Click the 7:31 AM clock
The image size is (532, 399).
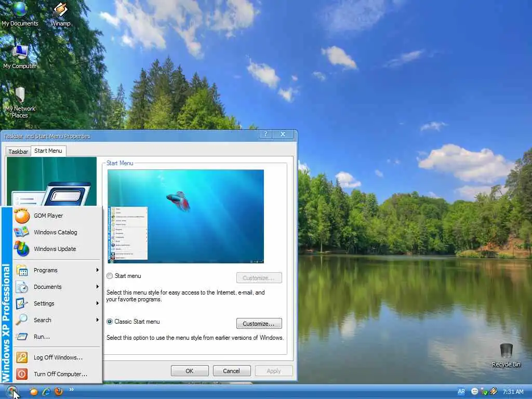click(x=513, y=392)
